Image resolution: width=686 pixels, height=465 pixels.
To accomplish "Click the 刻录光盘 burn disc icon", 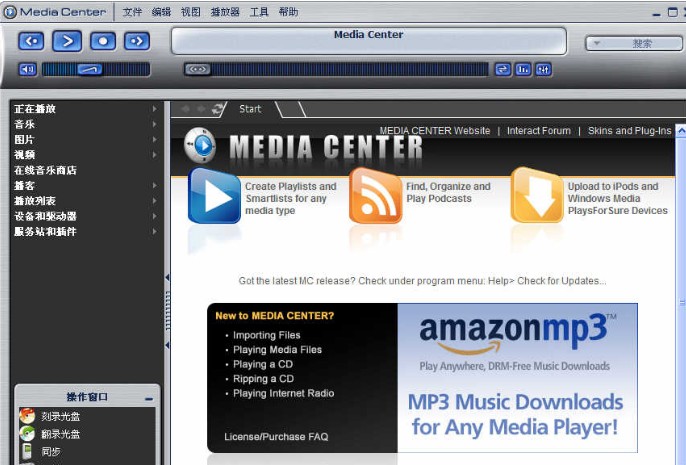I will tap(28, 416).
